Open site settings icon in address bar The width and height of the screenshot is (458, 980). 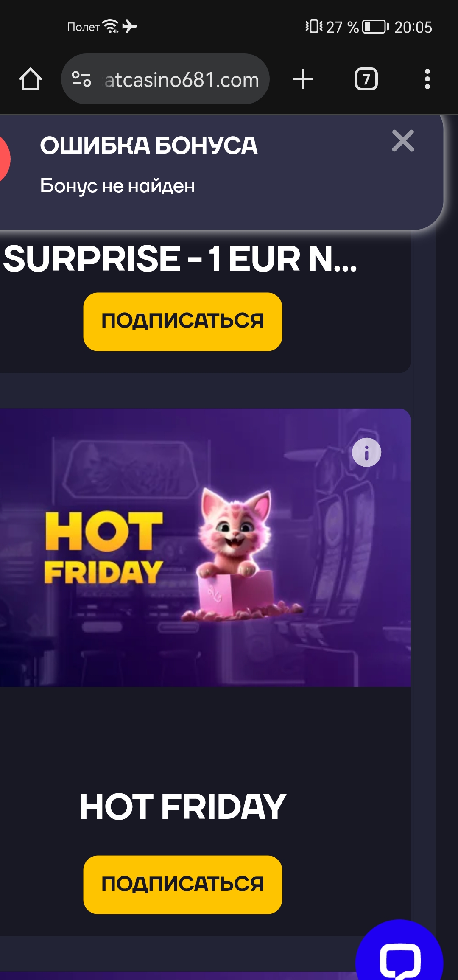[x=81, y=79]
